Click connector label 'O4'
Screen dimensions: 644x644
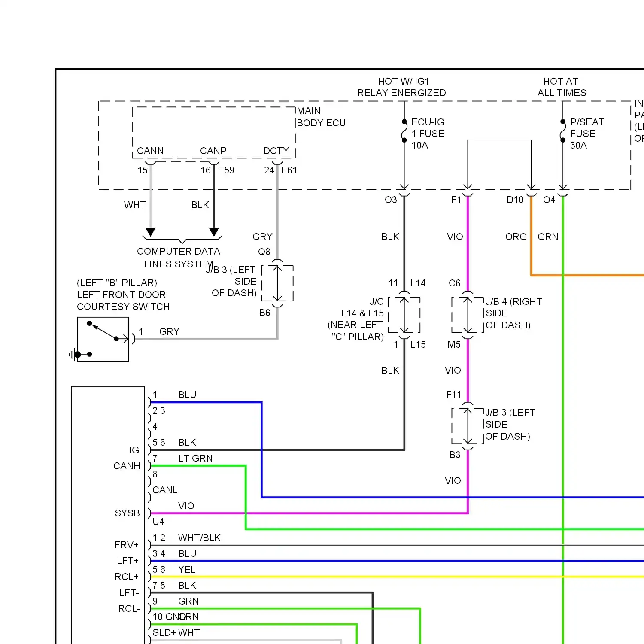(x=549, y=200)
